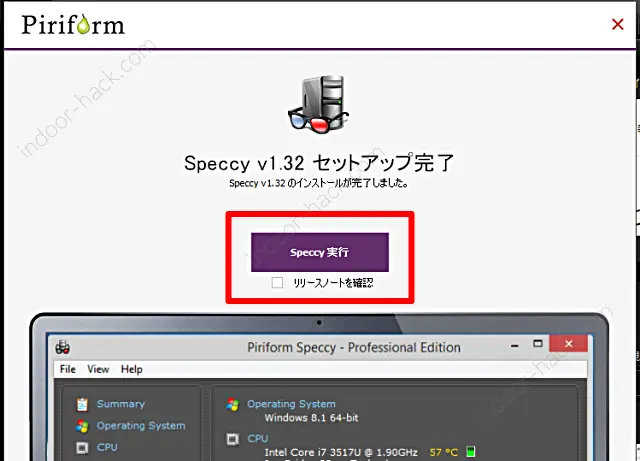Image resolution: width=640 pixels, height=461 pixels.
Task: Click 'Intel Core i7 3517U @ 1.90GHz' text
Action: 341,452
